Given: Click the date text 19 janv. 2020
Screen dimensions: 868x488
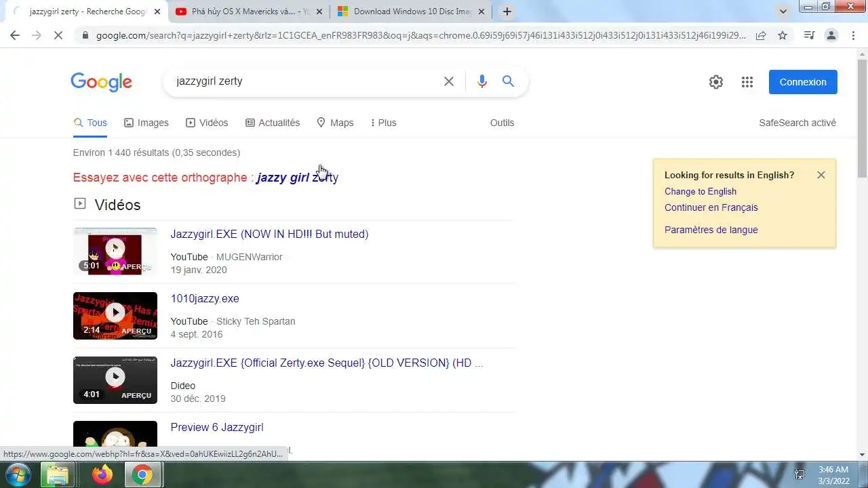Looking at the screenshot, I should click(x=199, y=270).
